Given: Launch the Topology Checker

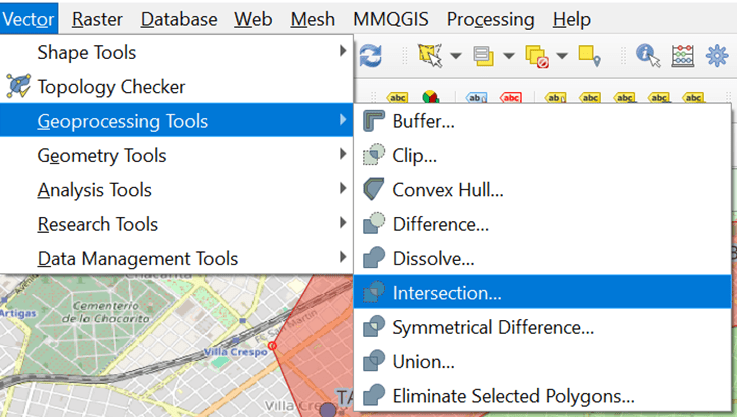Looking at the screenshot, I should click(111, 87).
